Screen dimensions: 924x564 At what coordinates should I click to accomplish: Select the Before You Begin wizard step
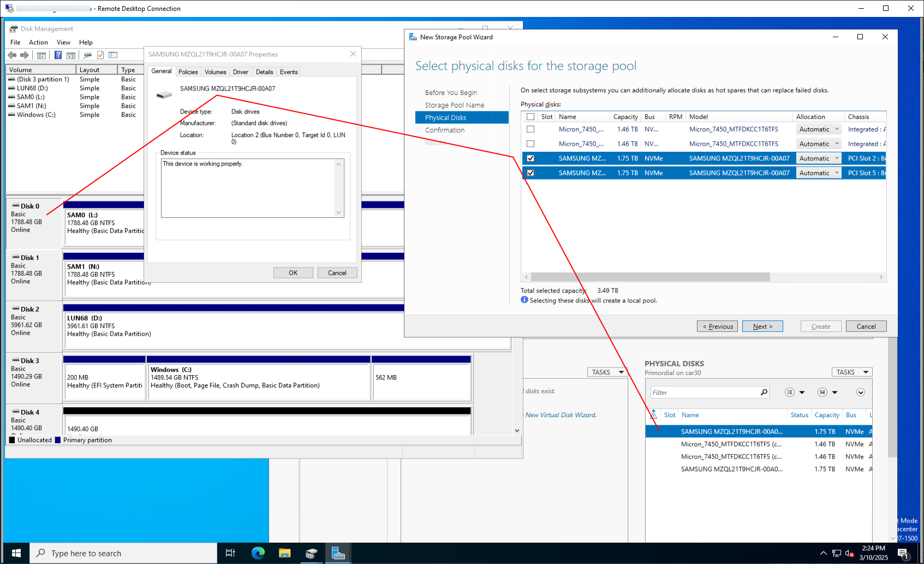coord(451,93)
